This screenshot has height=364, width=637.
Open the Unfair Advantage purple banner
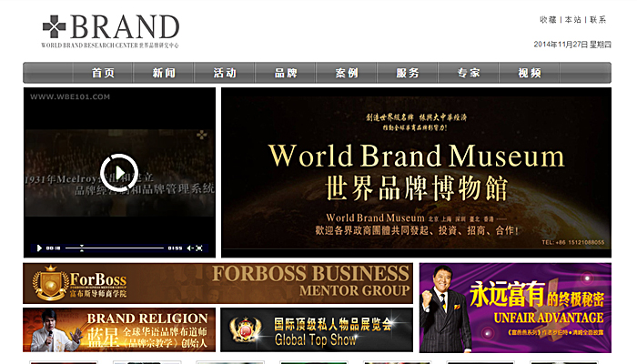(x=515, y=308)
